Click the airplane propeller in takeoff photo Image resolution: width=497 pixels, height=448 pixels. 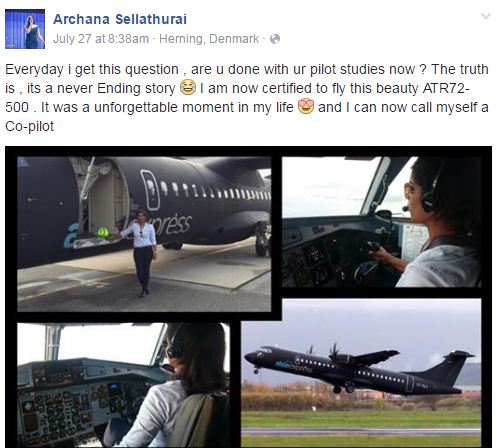tap(334, 353)
